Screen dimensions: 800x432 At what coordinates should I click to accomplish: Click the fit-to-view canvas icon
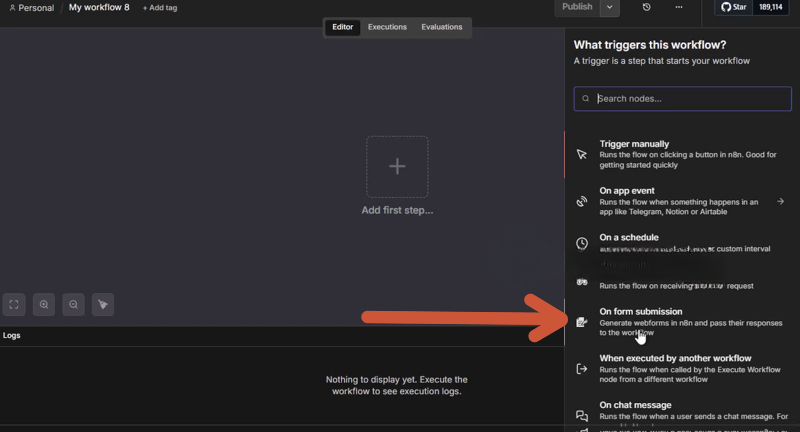click(x=14, y=304)
